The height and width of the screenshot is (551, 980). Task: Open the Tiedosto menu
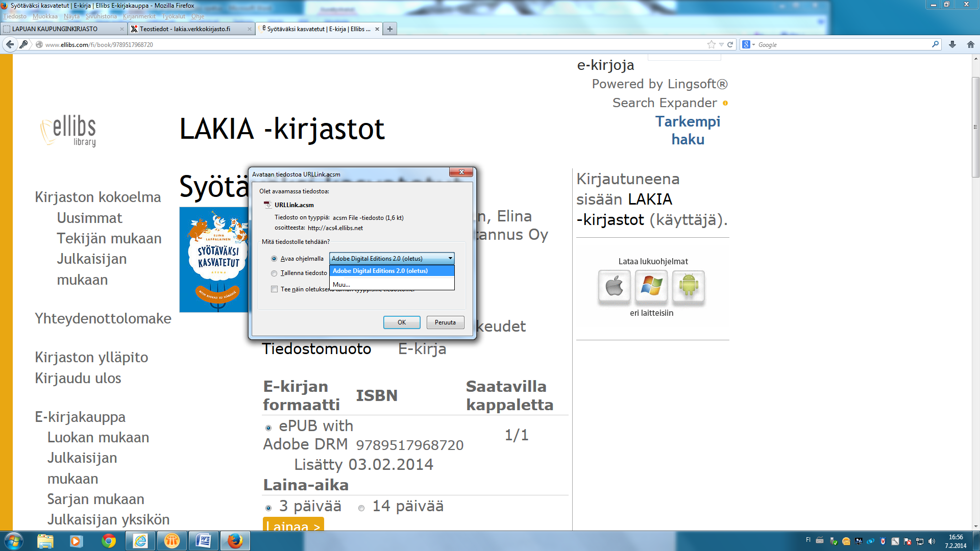[x=15, y=16]
